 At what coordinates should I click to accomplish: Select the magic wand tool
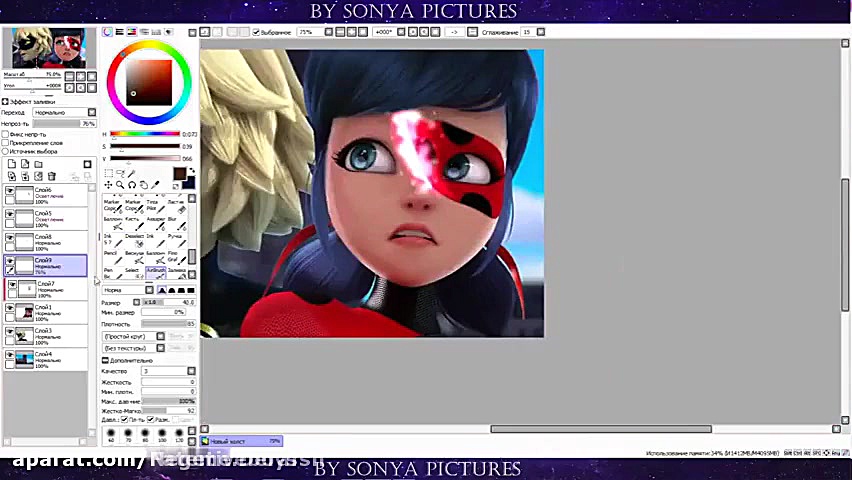tap(131, 173)
